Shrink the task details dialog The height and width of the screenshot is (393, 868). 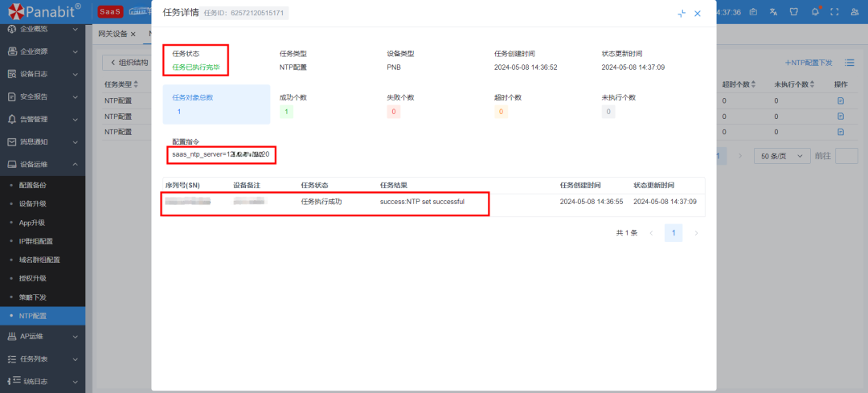(682, 14)
